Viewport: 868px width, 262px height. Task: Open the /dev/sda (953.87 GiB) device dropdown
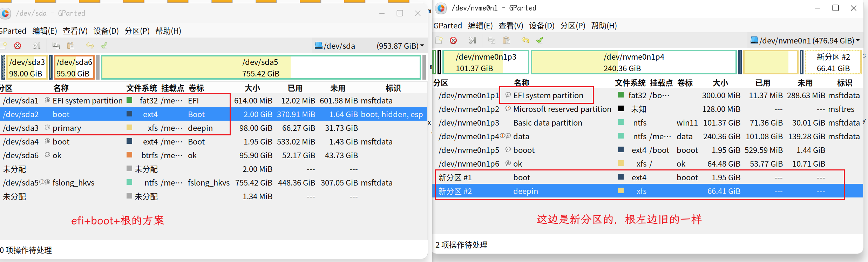369,46
